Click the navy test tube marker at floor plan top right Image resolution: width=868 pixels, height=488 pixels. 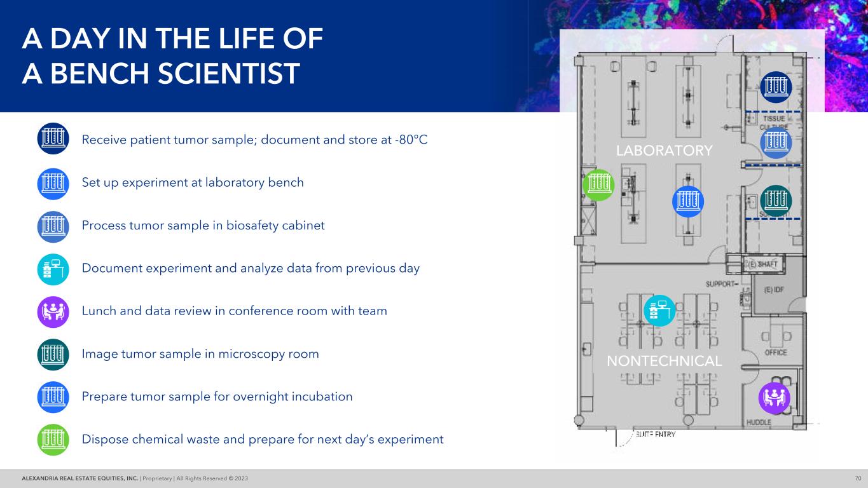(776, 87)
